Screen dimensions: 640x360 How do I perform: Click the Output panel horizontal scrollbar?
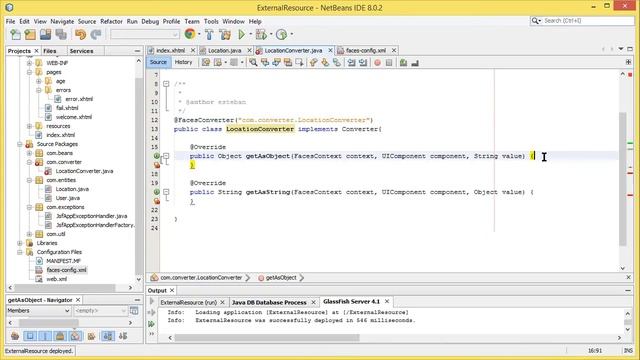click(267, 338)
